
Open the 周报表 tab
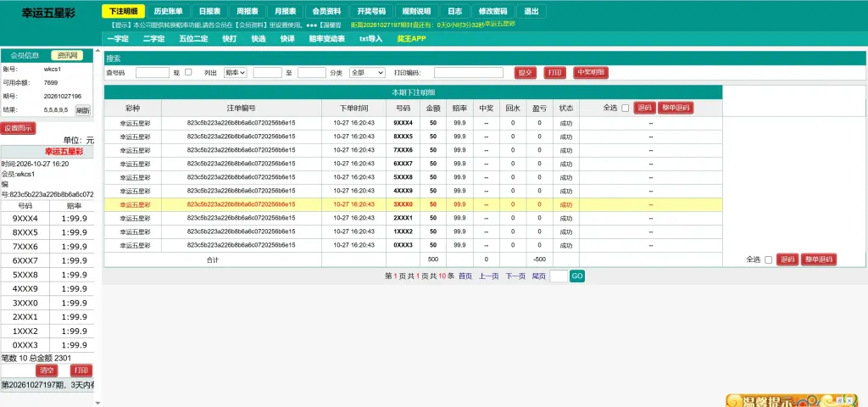[x=247, y=11]
